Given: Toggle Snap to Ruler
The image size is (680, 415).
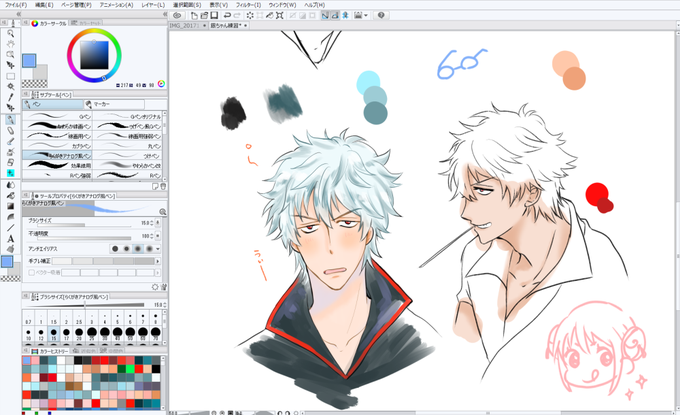Looking at the screenshot, I should [325, 15].
